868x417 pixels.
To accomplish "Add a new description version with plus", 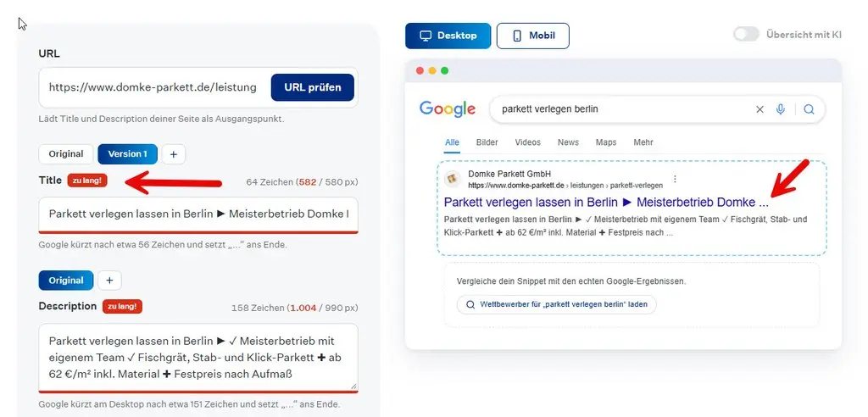I will point(109,281).
